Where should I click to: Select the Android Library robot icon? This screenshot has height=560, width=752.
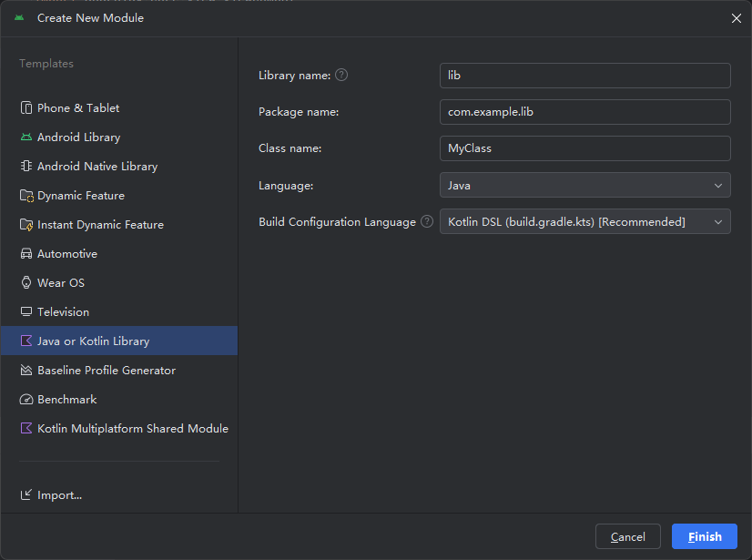(x=26, y=137)
